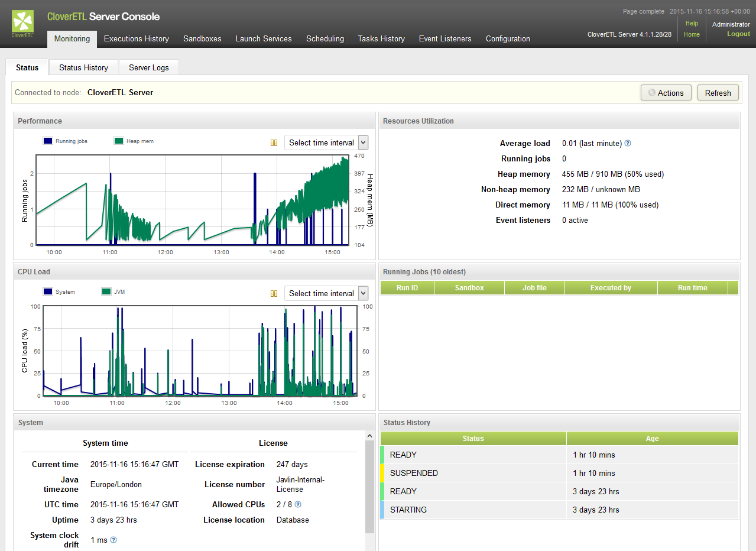Image resolution: width=756 pixels, height=551 pixels.
Task: Click help icon next to Allowed CPUs
Action: (298, 504)
